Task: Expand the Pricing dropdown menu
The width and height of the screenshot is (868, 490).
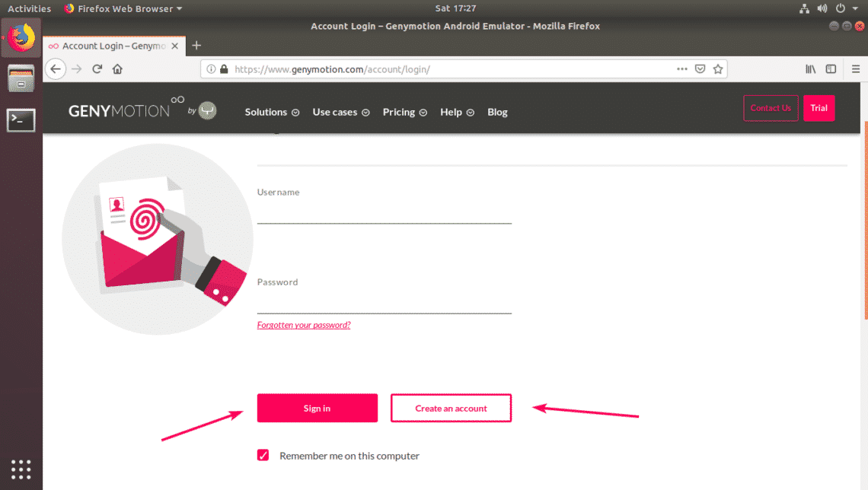Action: tap(404, 112)
